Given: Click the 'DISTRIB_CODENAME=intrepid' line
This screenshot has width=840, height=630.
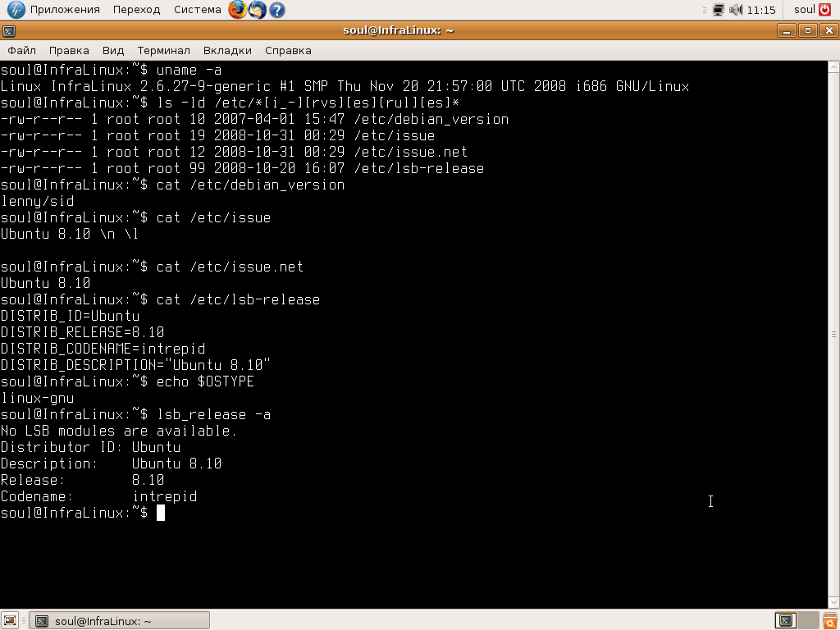Looking at the screenshot, I should 103,349.
